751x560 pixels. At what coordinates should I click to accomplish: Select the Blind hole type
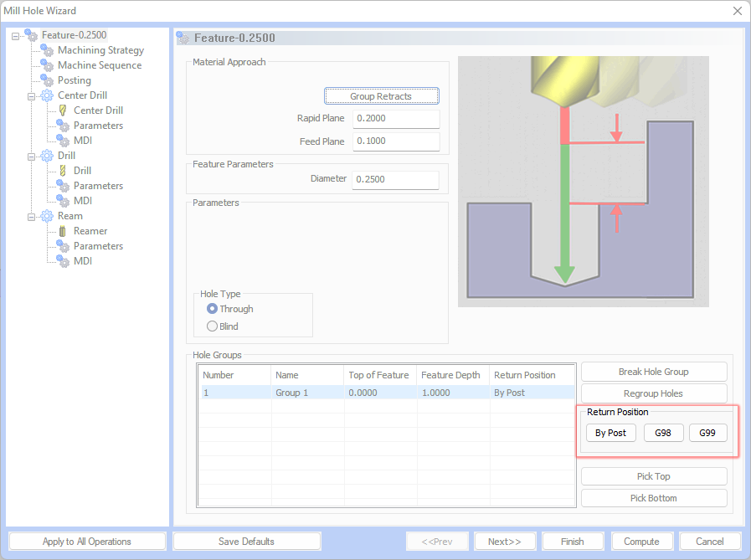click(212, 326)
